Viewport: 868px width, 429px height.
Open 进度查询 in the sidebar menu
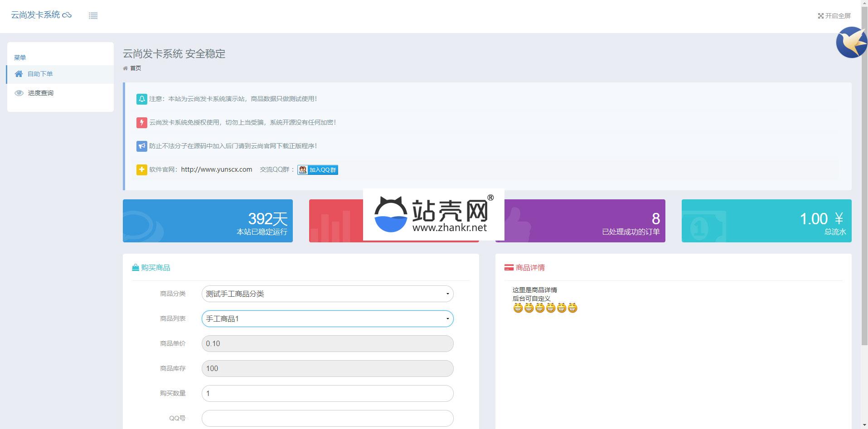click(40, 93)
